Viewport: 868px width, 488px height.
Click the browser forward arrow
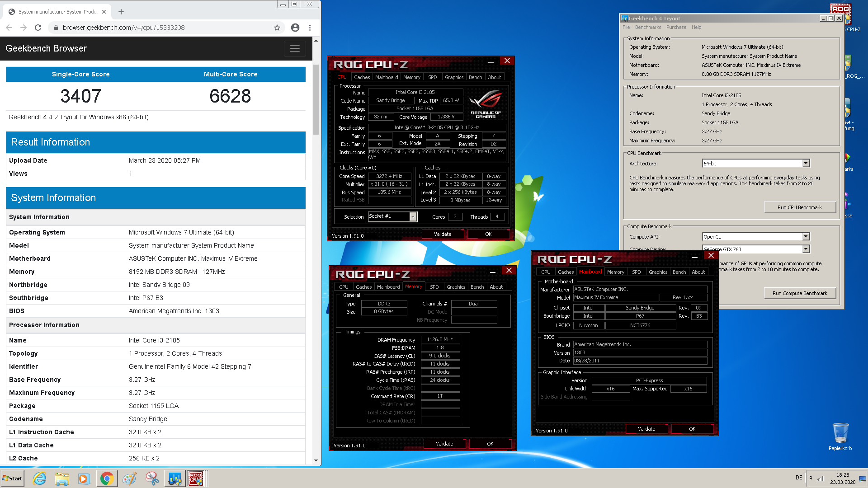pyautogui.click(x=24, y=28)
